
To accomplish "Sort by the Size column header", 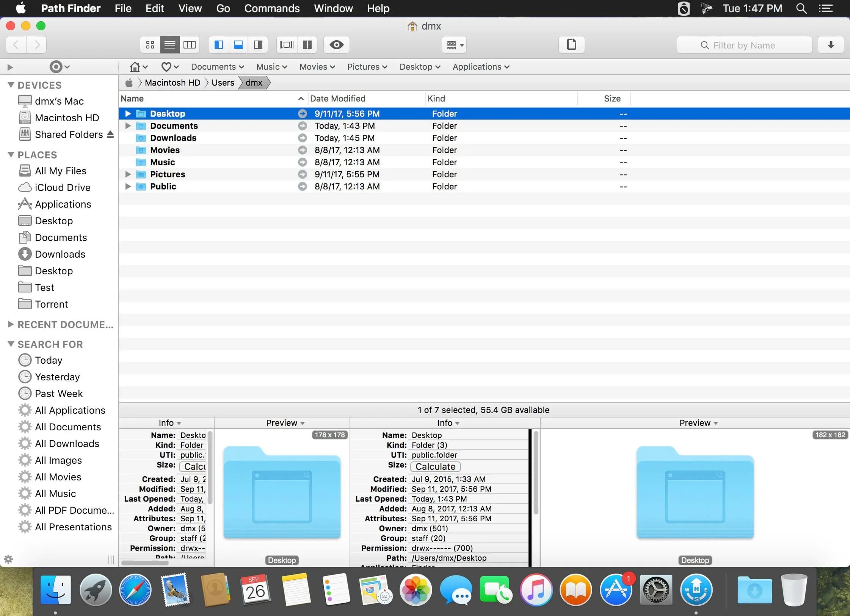I will (604, 98).
